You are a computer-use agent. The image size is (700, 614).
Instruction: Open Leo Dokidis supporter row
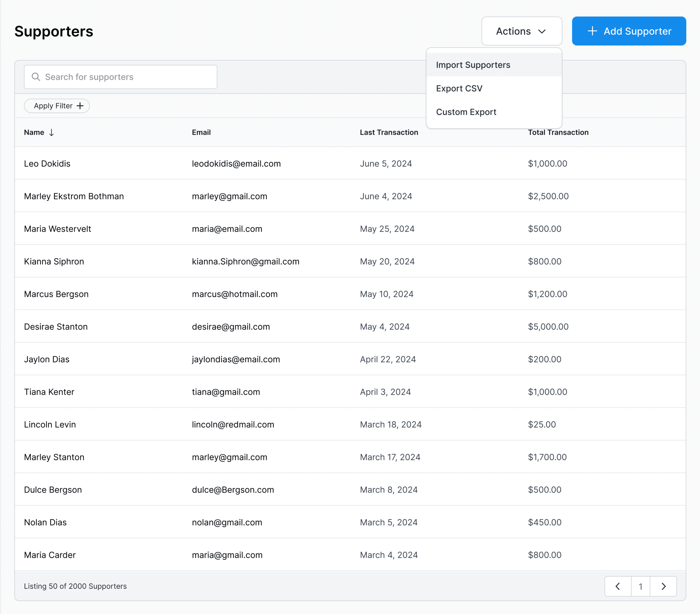(47, 164)
